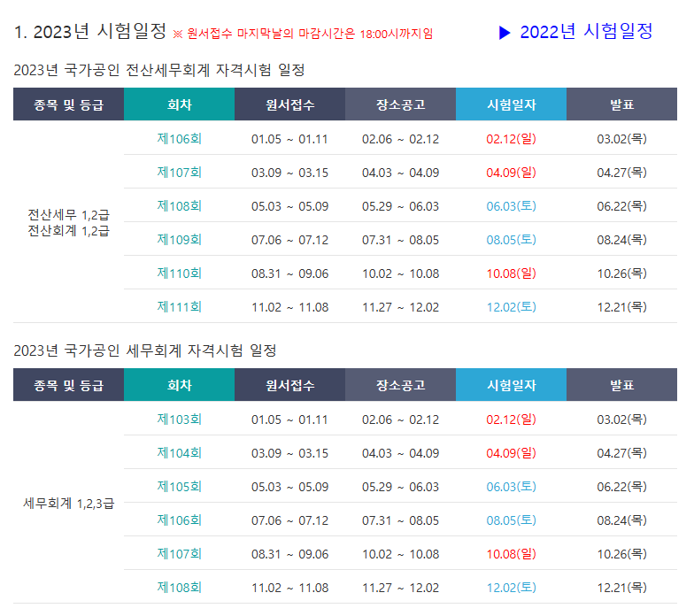The image size is (694, 616).
Task: Click 제106회 in the 세무회계 1,2,3급 table
Action: 179,520
